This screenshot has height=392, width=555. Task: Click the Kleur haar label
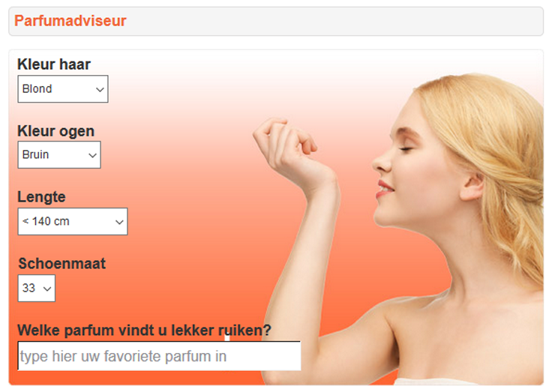click(54, 64)
